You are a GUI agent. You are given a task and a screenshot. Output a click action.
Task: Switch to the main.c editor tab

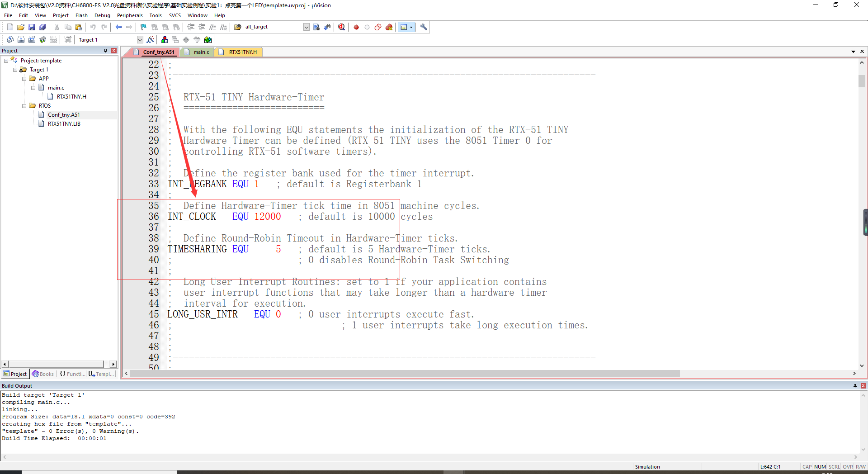pos(198,52)
